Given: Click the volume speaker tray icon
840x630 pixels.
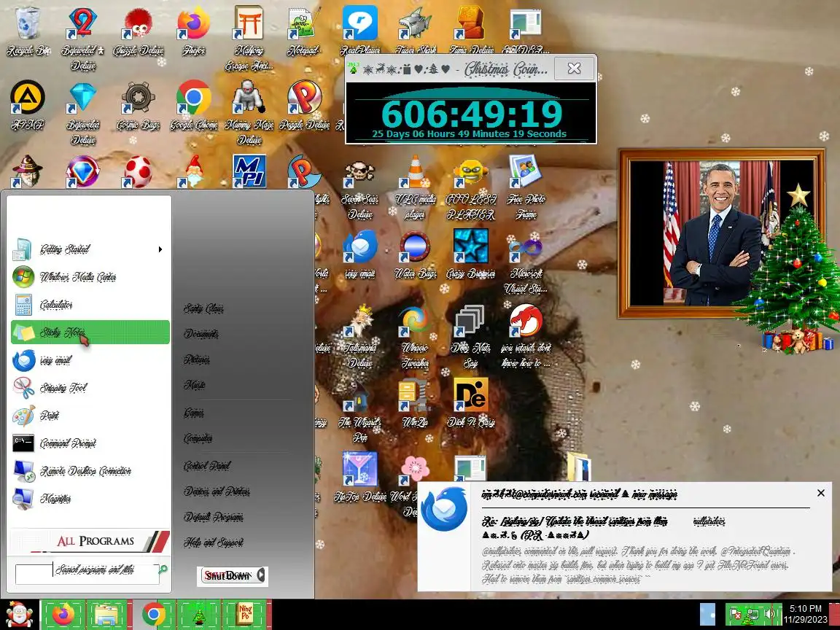Looking at the screenshot, I should click(x=770, y=615).
